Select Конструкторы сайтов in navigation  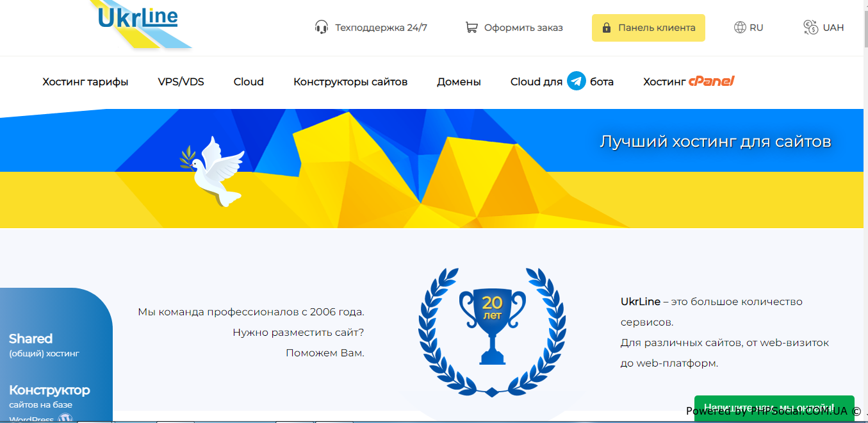coord(350,81)
